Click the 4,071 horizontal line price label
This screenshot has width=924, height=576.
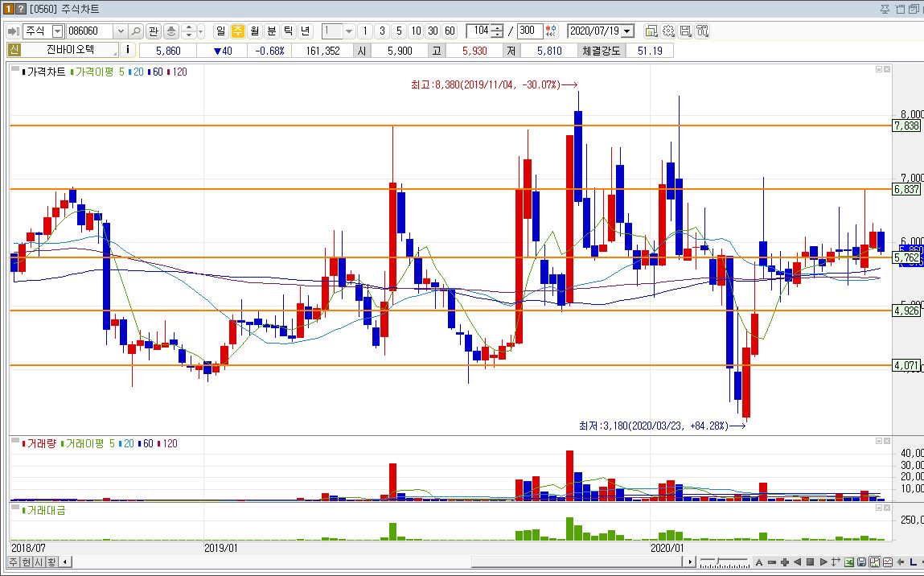(906, 365)
